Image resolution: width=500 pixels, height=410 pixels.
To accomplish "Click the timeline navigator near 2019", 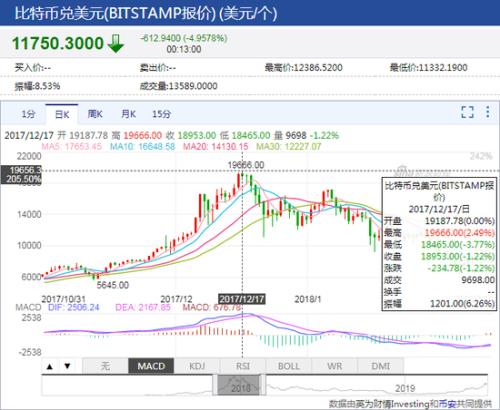I will [x=405, y=388].
